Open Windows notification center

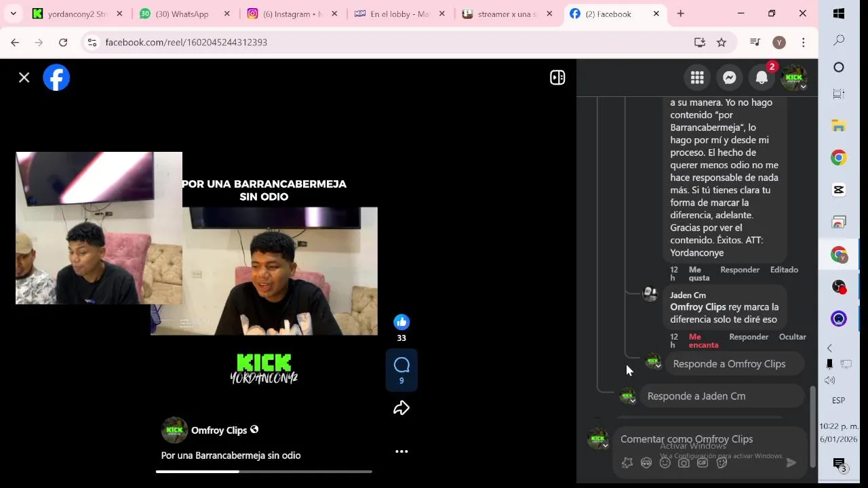tap(840, 464)
